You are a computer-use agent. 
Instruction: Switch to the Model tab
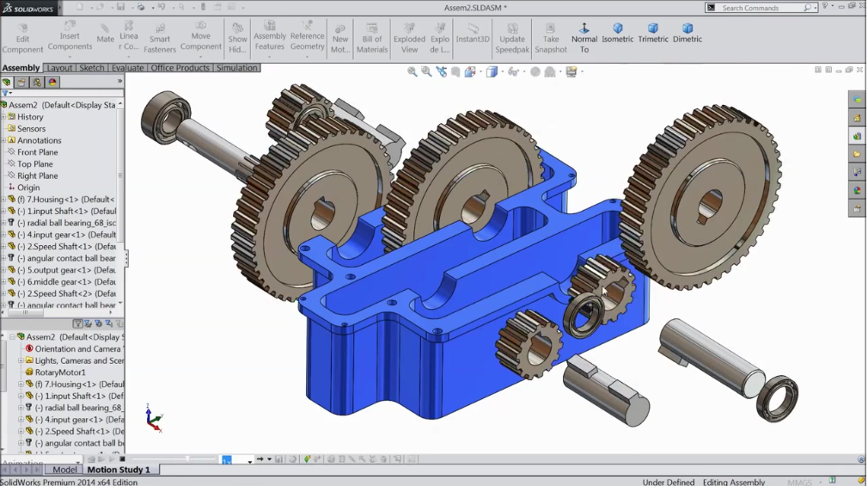64,470
